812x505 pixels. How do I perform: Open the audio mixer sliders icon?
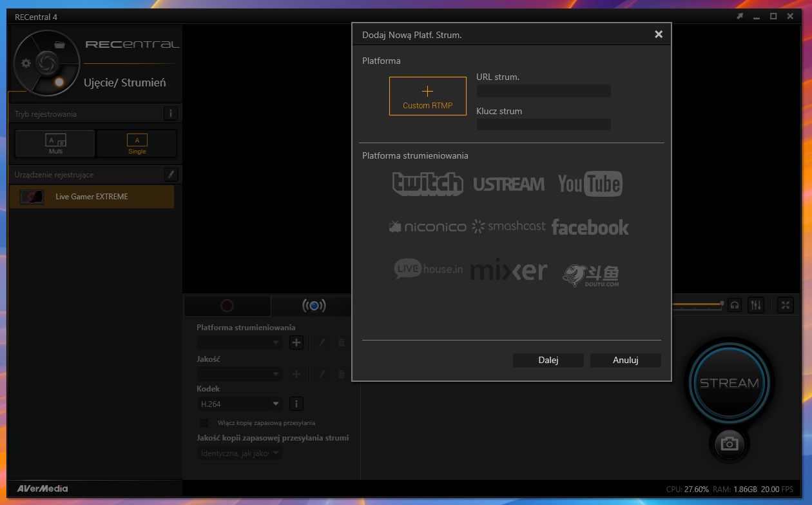pyautogui.click(x=757, y=305)
